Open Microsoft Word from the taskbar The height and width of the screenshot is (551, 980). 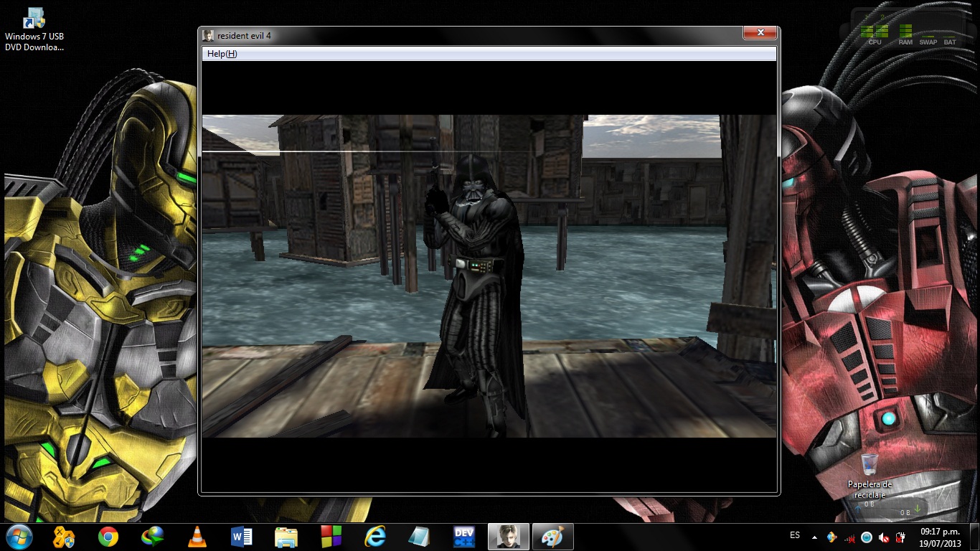(x=242, y=537)
